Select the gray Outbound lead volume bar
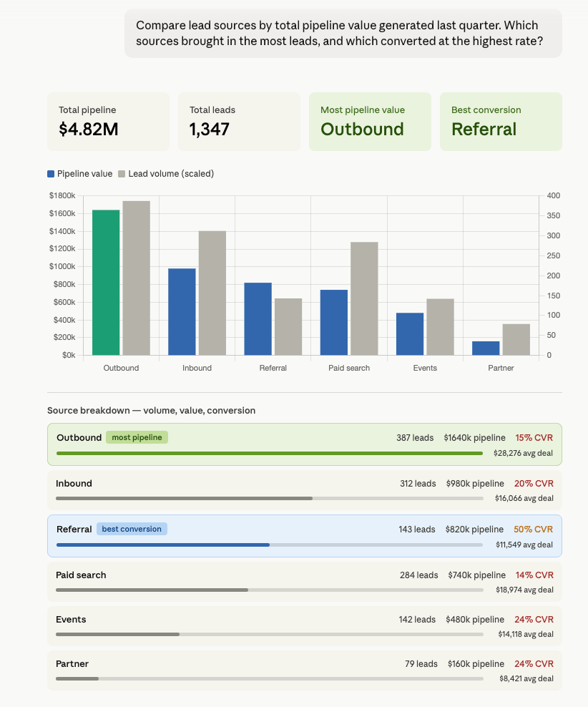 pos(136,278)
